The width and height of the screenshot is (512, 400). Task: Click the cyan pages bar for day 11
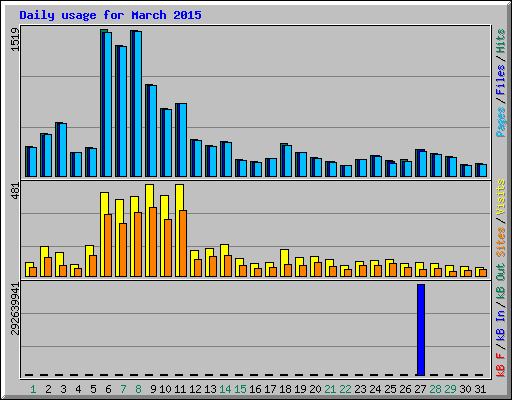(183, 140)
